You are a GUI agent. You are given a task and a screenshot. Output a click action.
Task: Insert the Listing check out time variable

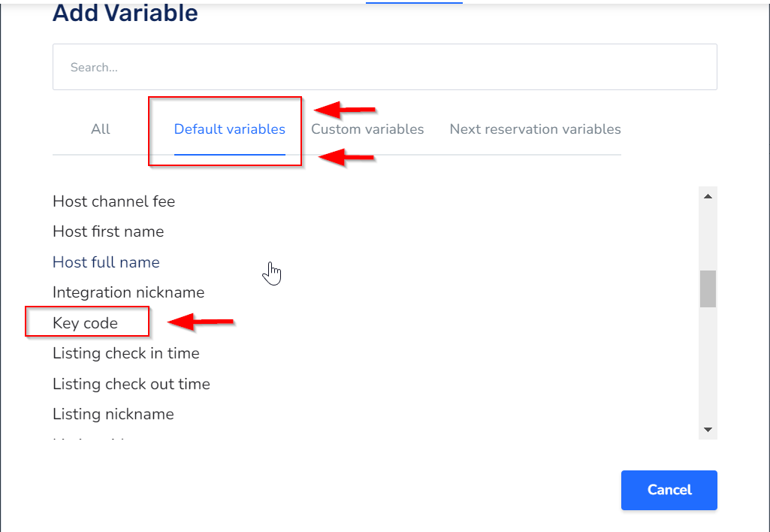[131, 384]
